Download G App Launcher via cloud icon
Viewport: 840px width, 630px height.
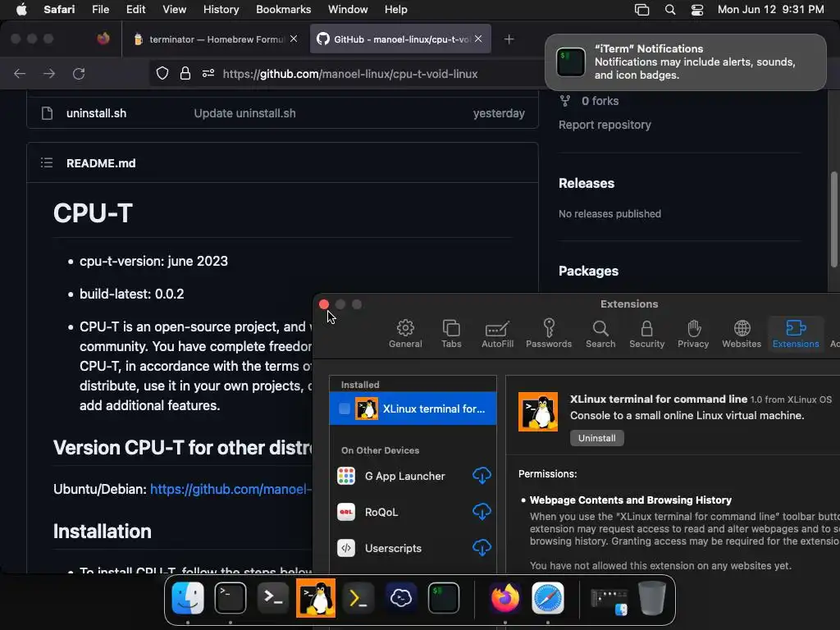click(x=482, y=475)
